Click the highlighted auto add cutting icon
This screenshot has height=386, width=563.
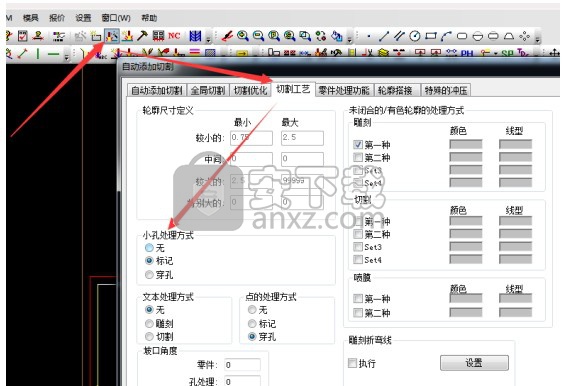point(112,36)
